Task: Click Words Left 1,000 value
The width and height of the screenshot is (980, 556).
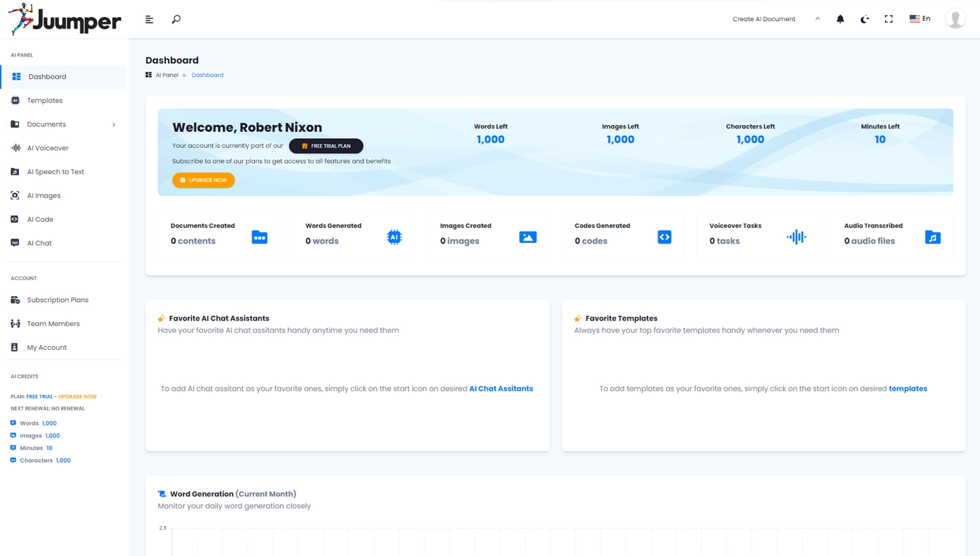Action: (x=490, y=140)
